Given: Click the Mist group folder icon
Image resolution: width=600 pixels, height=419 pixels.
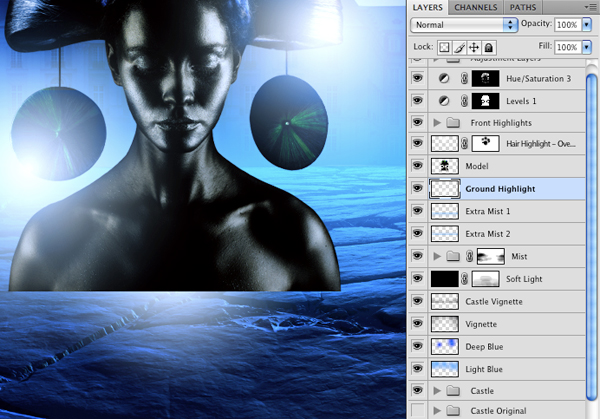Looking at the screenshot, I should coord(453,256).
